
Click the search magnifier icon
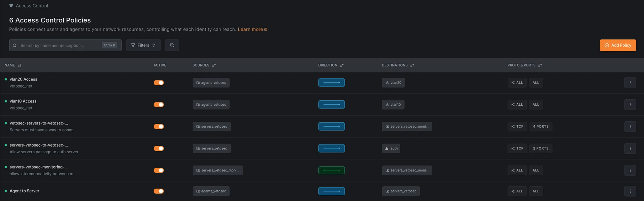(15, 46)
